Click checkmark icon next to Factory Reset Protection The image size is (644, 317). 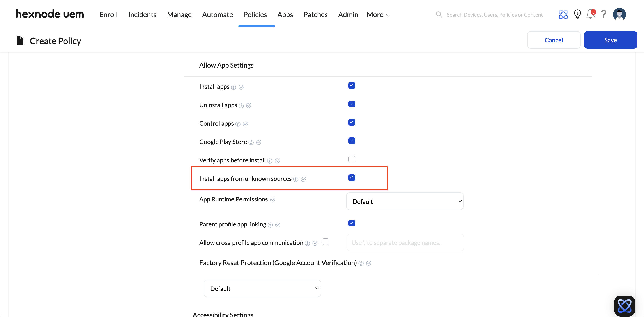click(368, 263)
